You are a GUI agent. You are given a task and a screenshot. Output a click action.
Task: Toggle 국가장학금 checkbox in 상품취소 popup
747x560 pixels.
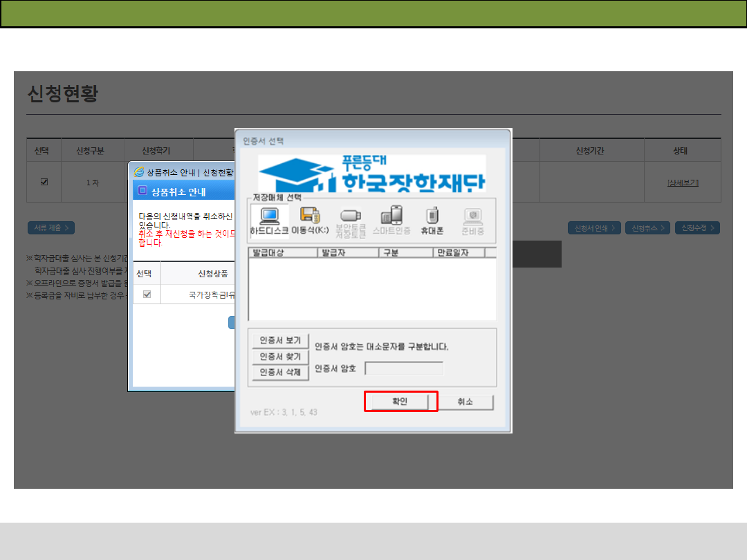[x=147, y=295]
